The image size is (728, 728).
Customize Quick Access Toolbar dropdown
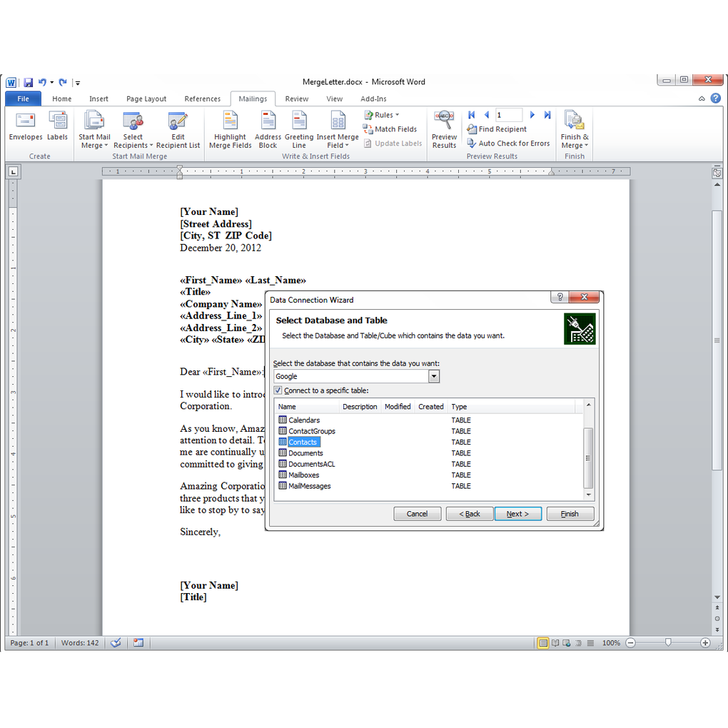tap(78, 83)
